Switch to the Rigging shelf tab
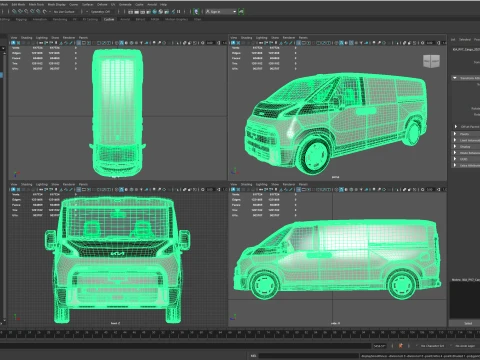Viewport: 480px width, 360px height. pyautogui.click(x=21, y=19)
